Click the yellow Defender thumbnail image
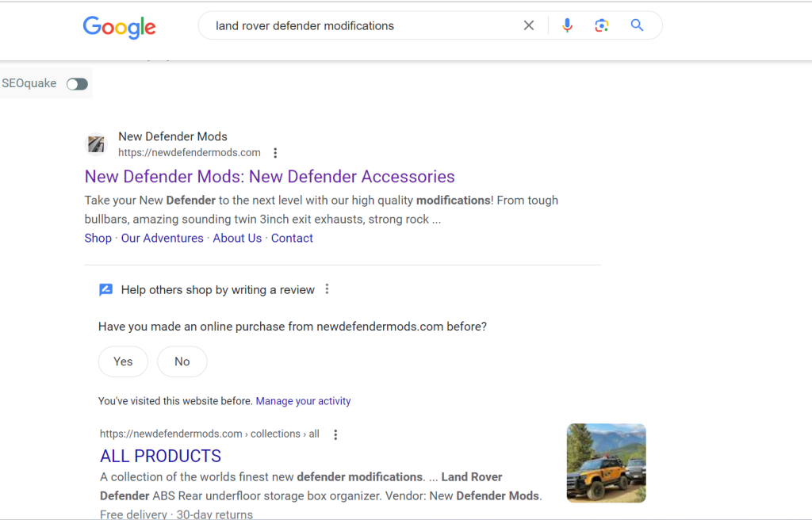Screen dimensions: 812x520 tap(606, 463)
